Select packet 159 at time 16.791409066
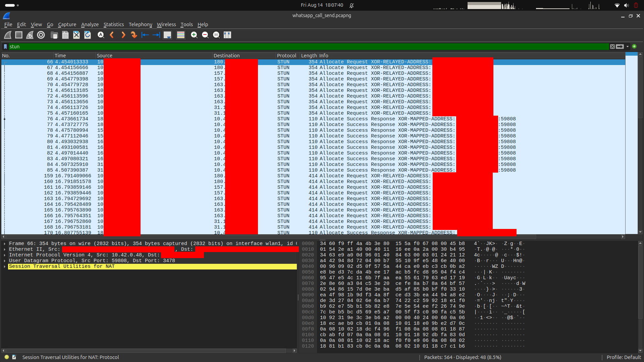 (x=313, y=176)
